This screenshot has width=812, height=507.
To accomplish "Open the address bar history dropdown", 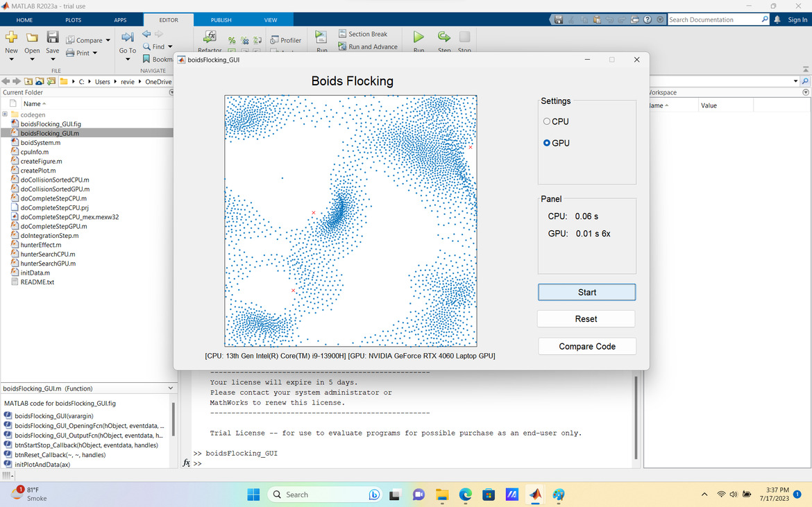I will (x=795, y=81).
